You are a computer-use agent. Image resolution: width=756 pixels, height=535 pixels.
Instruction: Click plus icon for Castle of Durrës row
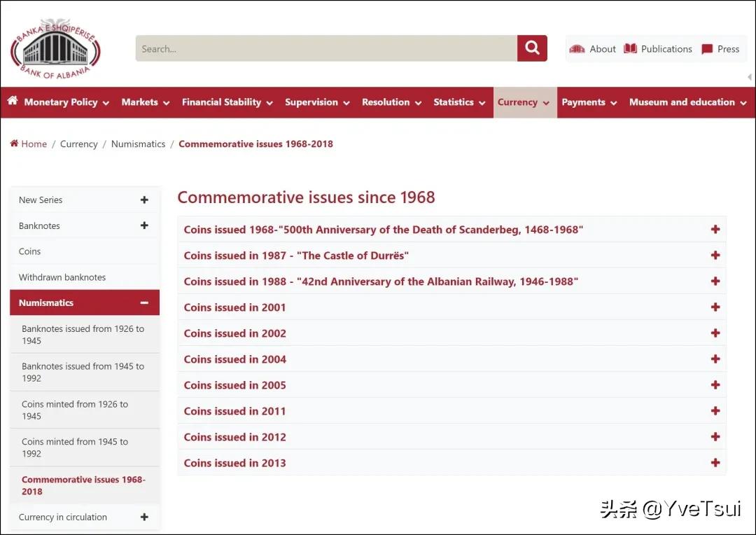[715, 255]
